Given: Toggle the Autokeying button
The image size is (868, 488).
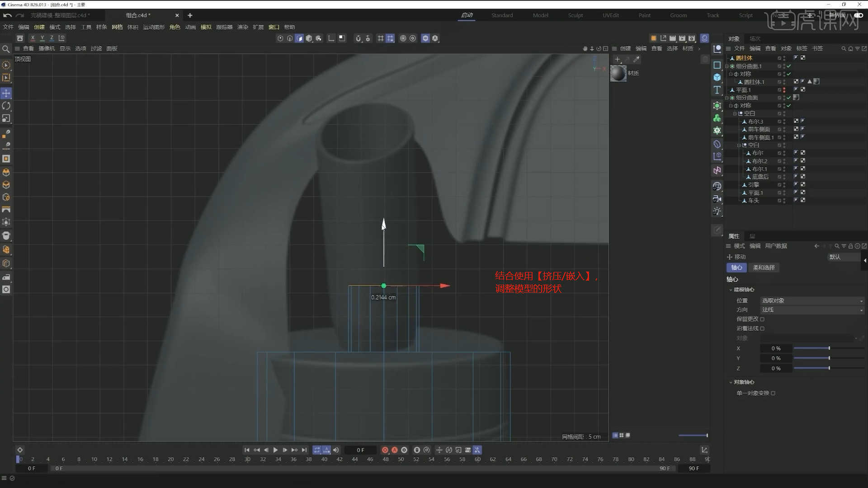Looking at the screenshot, I should (x=395, y=450).
